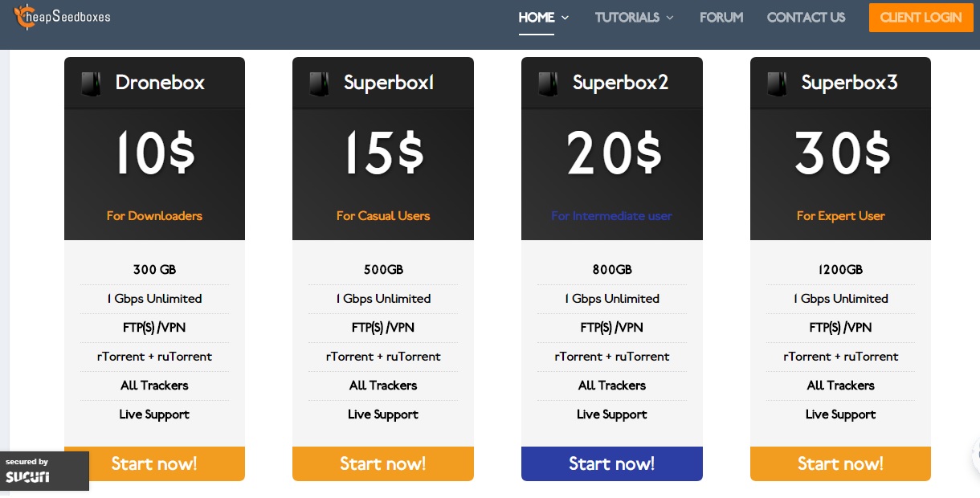Open the Sucuri security badge
The width and height of the screenshot is (980, 498).
point(44,471)
